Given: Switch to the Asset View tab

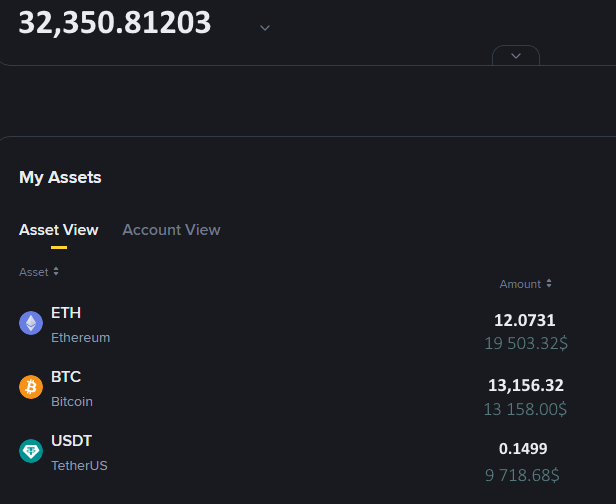Looking at the screenshot, I should tap(59, 230).
